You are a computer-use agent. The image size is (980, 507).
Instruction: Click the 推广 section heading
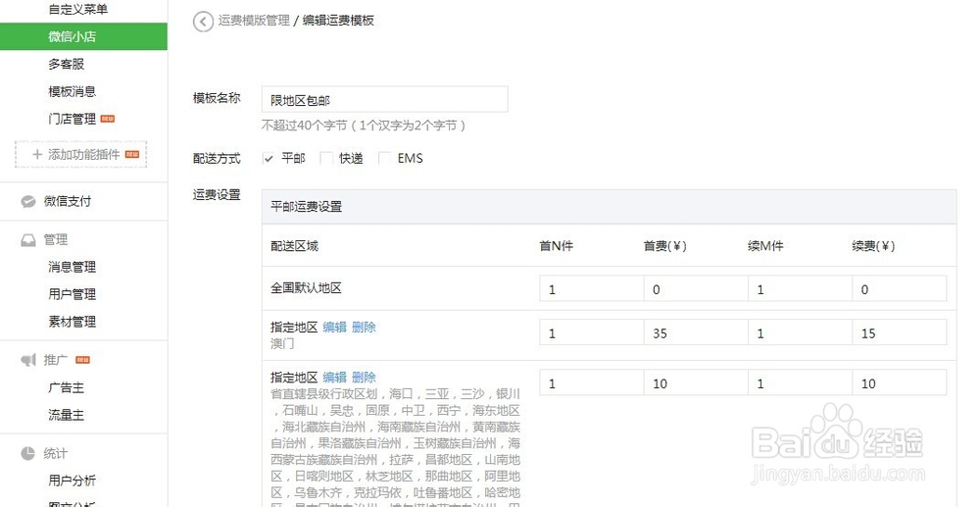pyautogui.click(x=56, y=360)
